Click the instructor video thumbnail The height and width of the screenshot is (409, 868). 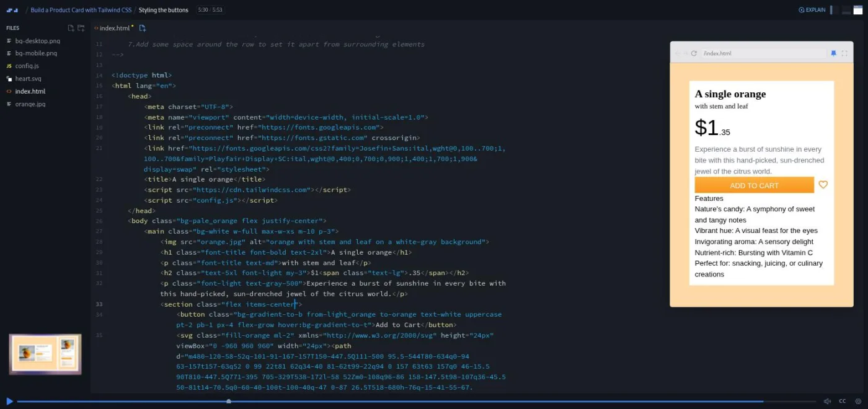45,354
